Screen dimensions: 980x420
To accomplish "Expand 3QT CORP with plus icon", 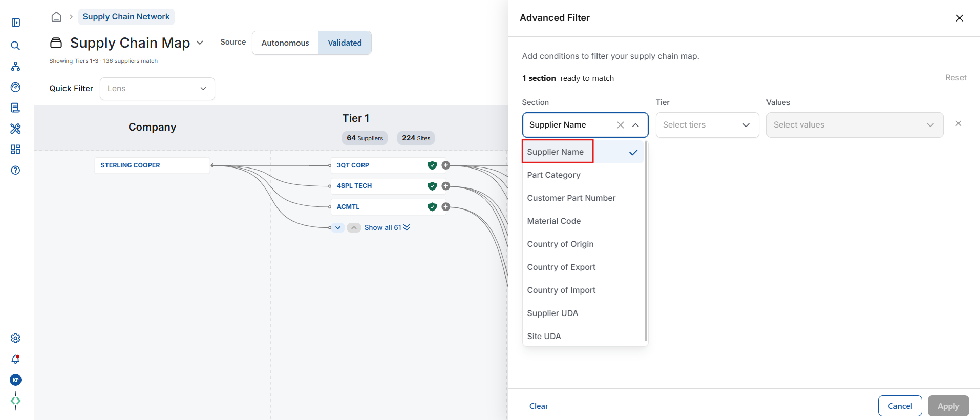I will tap(446, 165).
